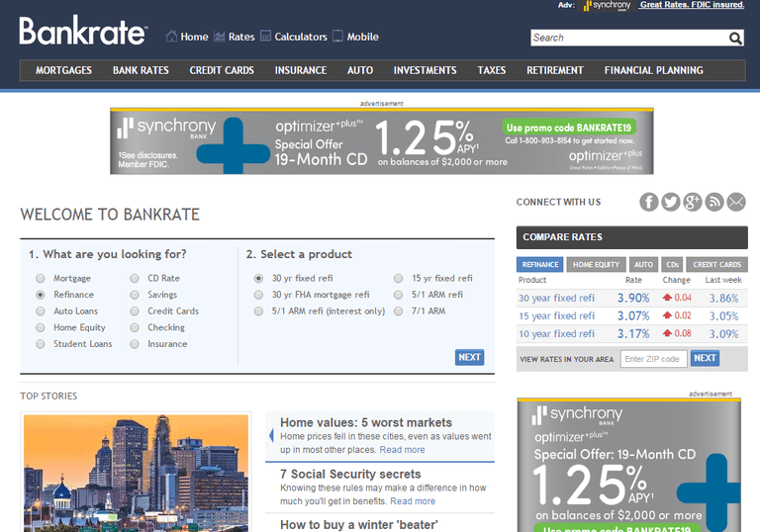
Task: Choose the 15 yr fixed refi product
Action: pos(398,278)
